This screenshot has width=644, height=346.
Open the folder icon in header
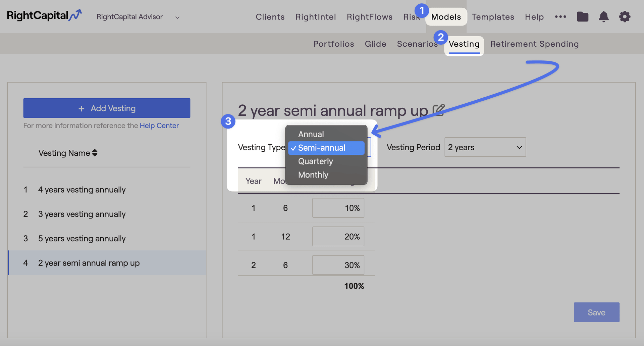[583, 16]
